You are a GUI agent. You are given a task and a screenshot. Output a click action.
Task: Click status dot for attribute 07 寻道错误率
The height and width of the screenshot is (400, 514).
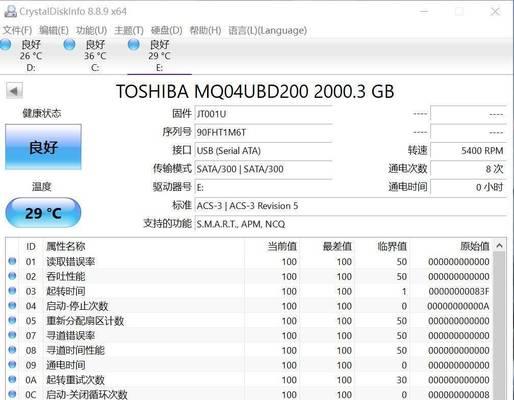coord(12,335)
